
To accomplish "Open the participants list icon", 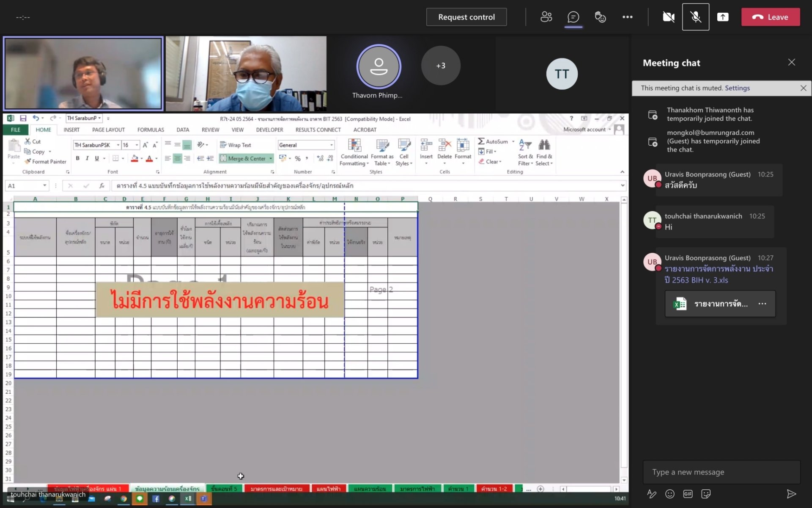I will tap(546, 17).
